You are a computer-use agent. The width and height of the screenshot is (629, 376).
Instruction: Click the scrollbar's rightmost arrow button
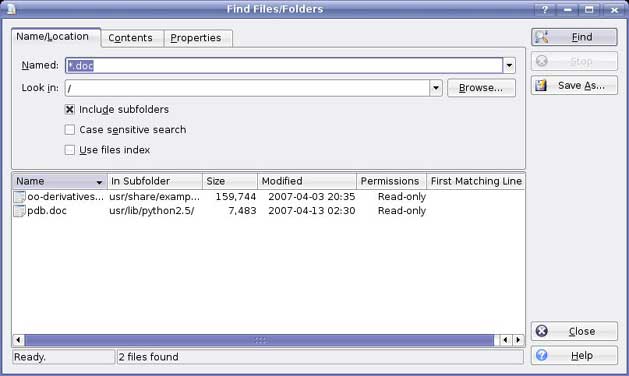pos(518,340)
